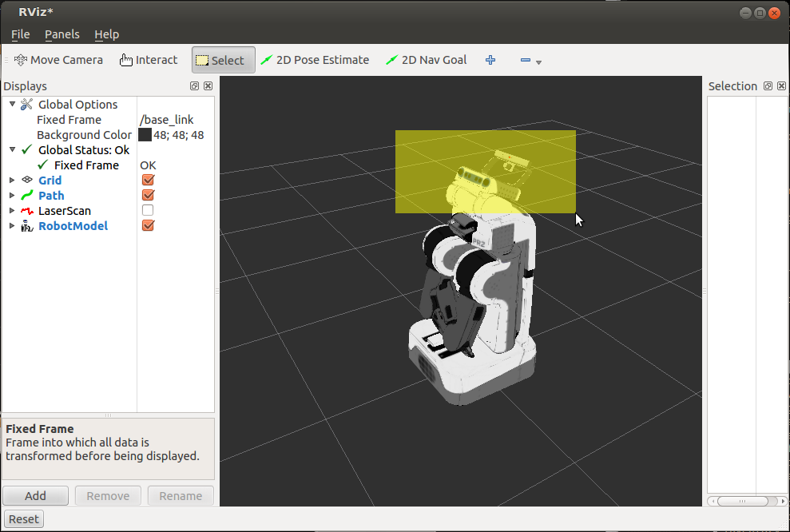Pick the 2D Nav Goal tool
Screen dimensions: 790x532
(x=426, y=60)
